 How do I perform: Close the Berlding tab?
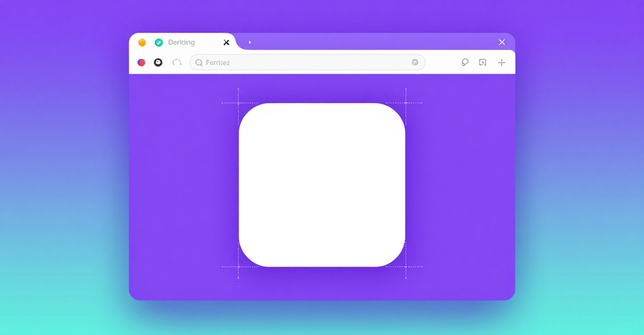click(226, 42)
